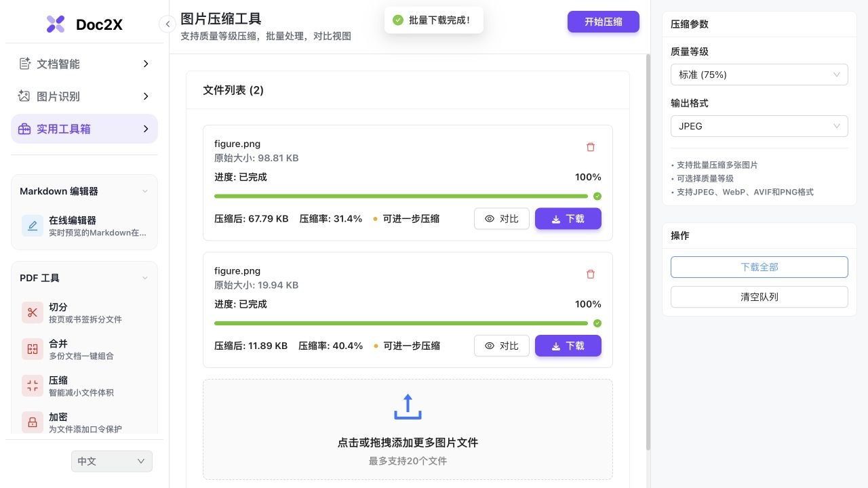
Task: Click the 清空队列 button
Action: point(759,297)
